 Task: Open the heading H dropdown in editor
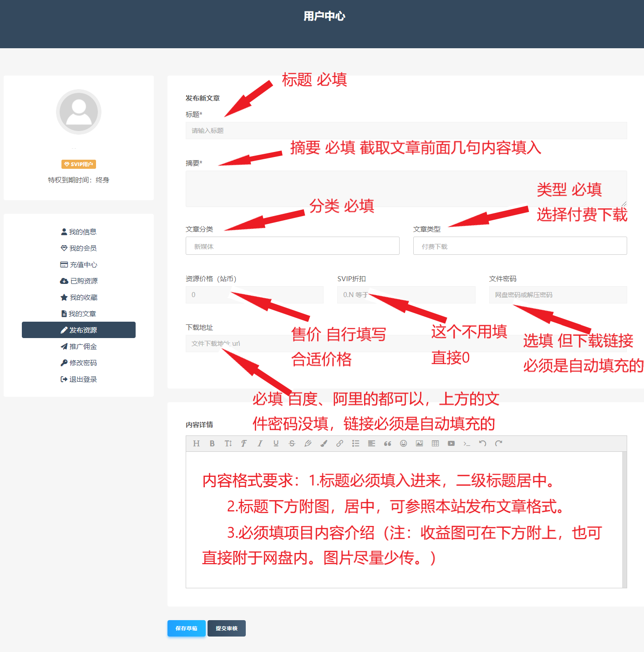196,444
